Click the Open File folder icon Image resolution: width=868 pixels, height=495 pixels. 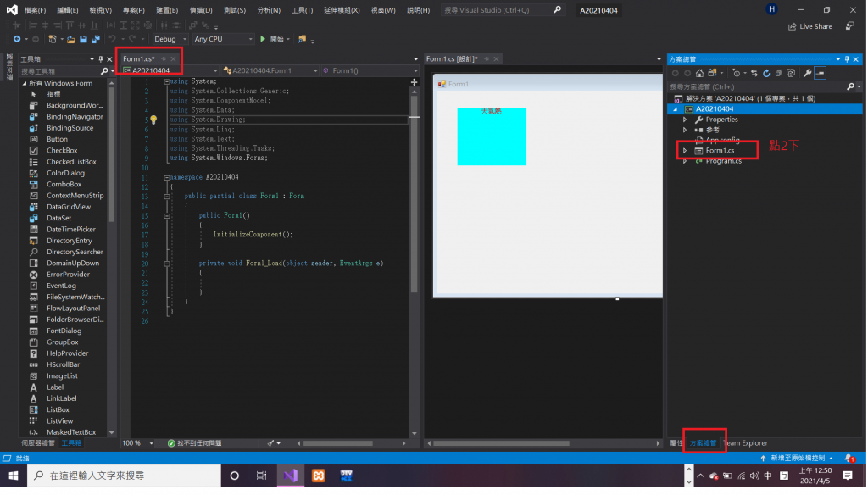tap(71, 39)
